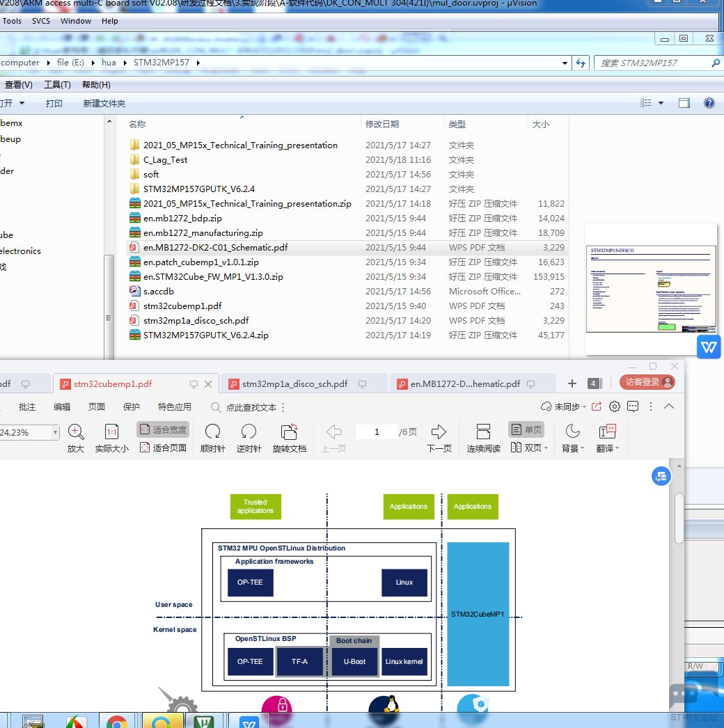
Task: Click the page number input field
Action: 377,432
